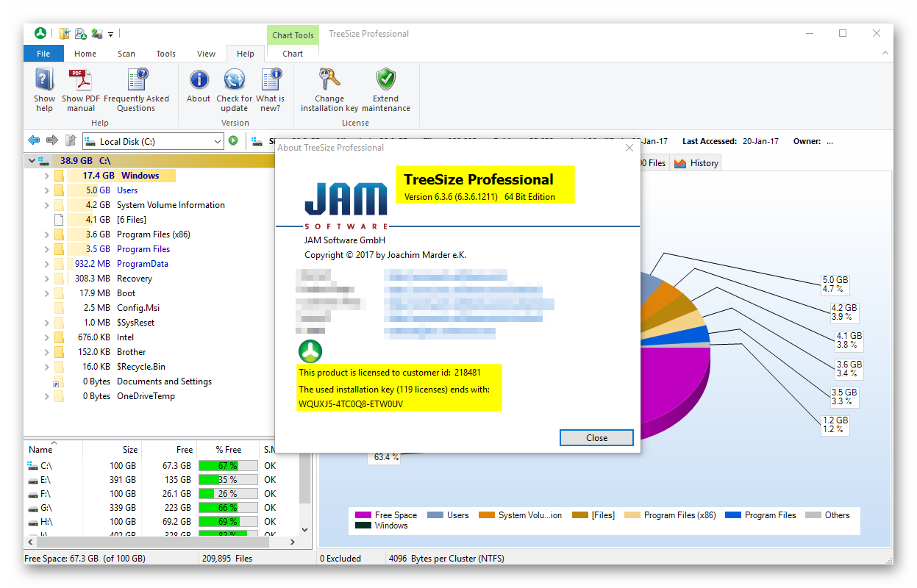Click the History tab chart icon
Image resolution: width=917 pixels, height=588 pixels.
pyautogui.click(x=680, y=163)
